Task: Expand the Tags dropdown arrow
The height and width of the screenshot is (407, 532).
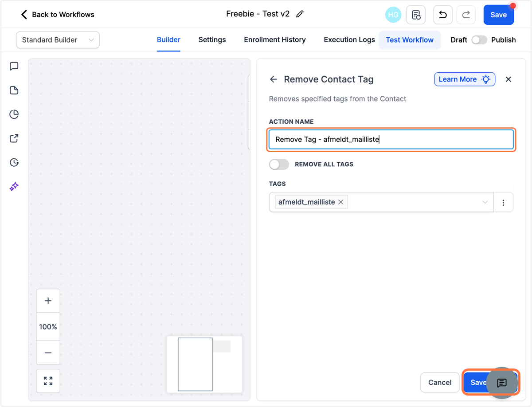Action: pyautogui.click(x=485, y=202)
